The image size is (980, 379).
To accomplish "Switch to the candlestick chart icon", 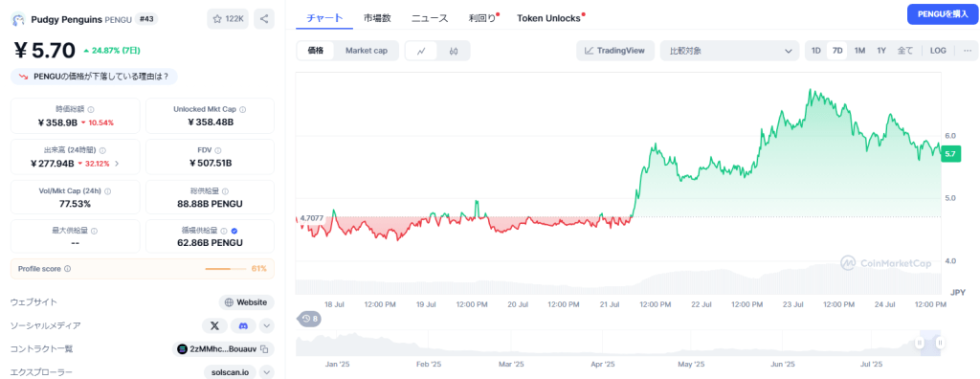I will click(x=454, y=51).
